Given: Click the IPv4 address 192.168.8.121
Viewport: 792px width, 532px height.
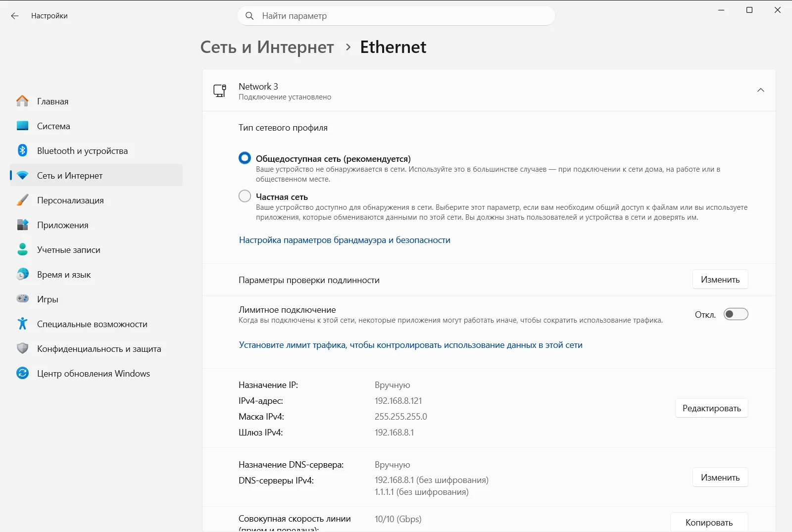Looking at the screenshot, I should (398, 401).
